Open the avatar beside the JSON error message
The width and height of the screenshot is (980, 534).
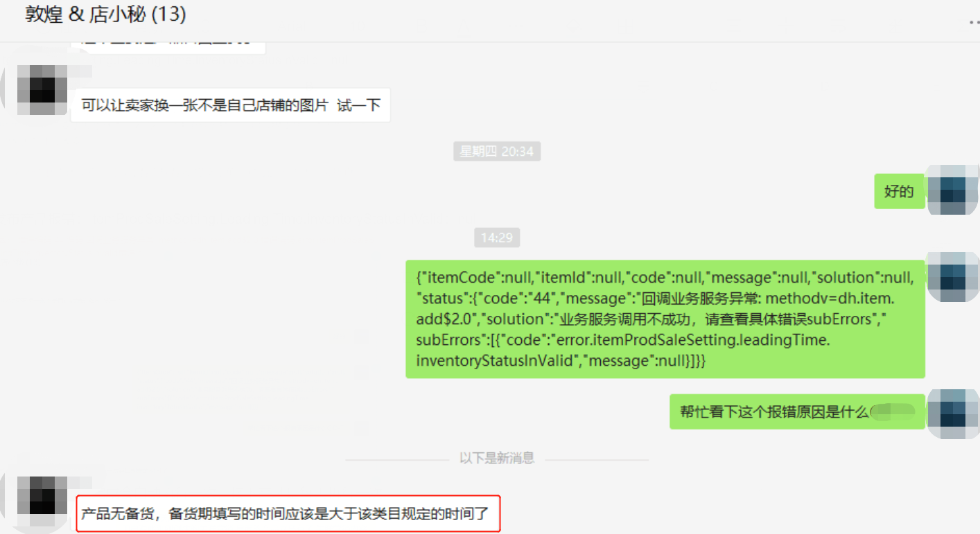pyautogui.click(x=953, y=276)
